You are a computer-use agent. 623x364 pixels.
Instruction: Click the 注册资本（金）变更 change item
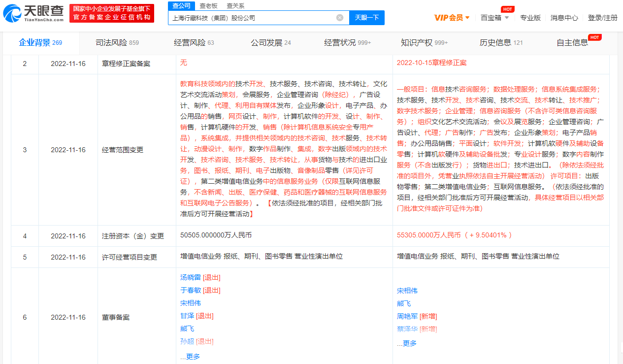point(133,236)
